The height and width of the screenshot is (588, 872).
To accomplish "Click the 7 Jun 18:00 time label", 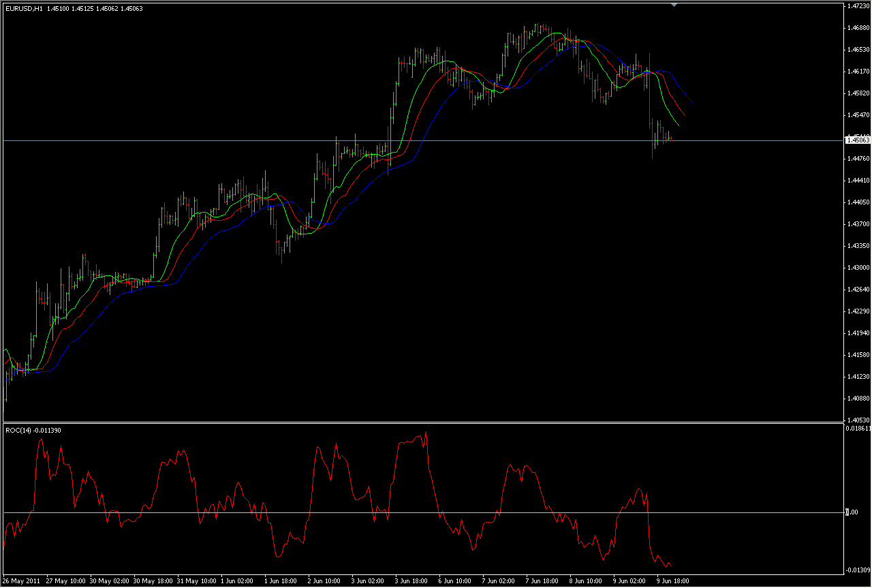I will click(x=542, y=581).
